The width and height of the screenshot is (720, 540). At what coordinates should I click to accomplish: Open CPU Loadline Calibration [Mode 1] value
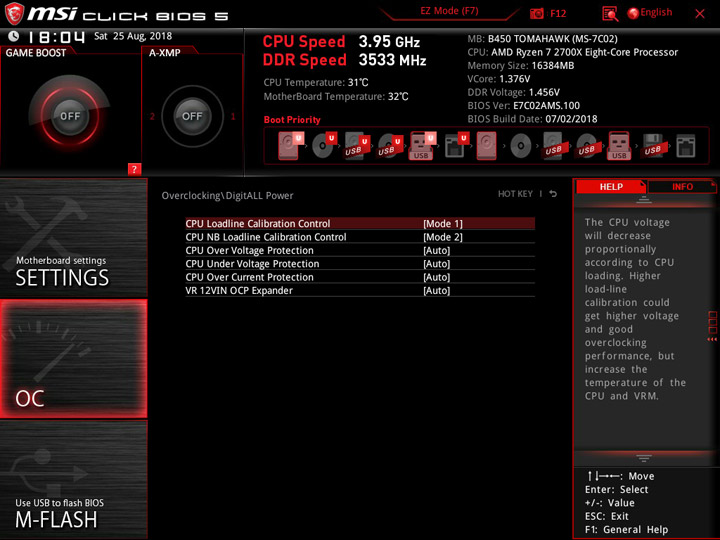pyautogui.click(x=443, y=224)
